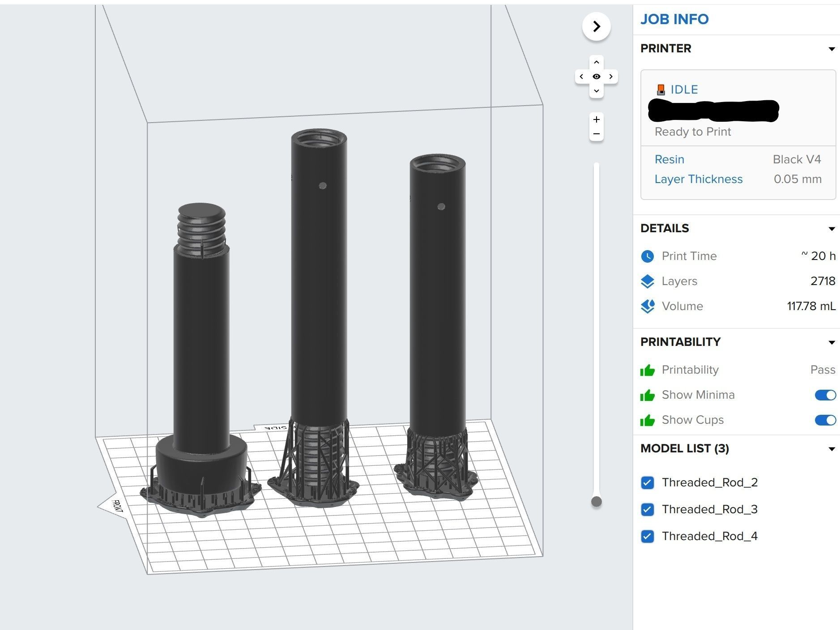This screenshot has height=630, width=840.
Task: Click the 117.78 mL volume value
Action: (x=811, y=306)
